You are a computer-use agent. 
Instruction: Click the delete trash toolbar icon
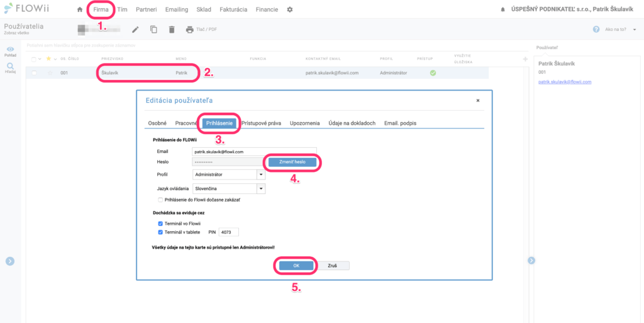point(172,29)
